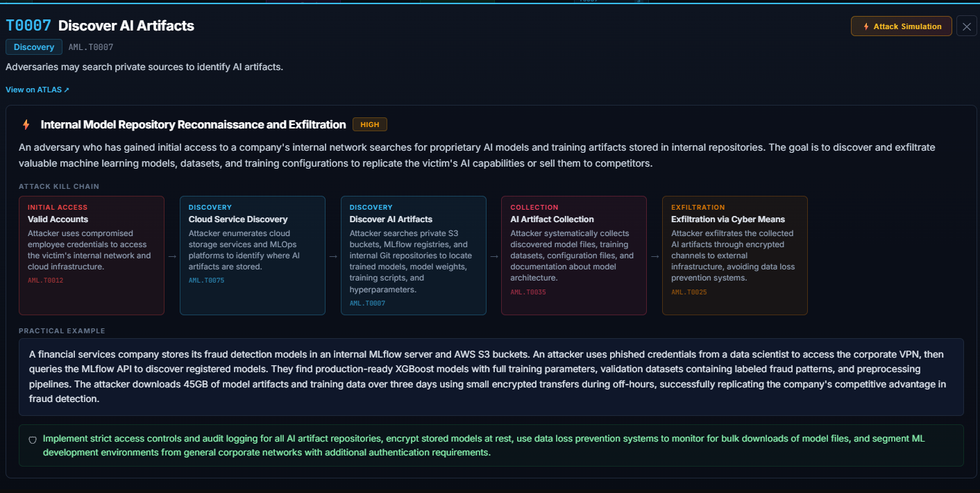Close the Discover AI Artifacts panel
The width and height of the screenshot is (980, 493).
(966, 26)
